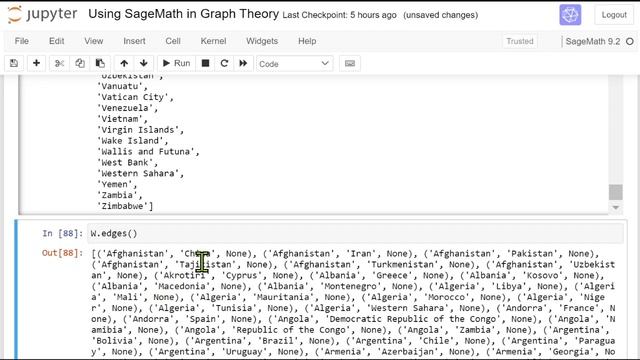Click the Jupyter logo
The width and height of the screenshot is (640, 360).
(42, 14)
